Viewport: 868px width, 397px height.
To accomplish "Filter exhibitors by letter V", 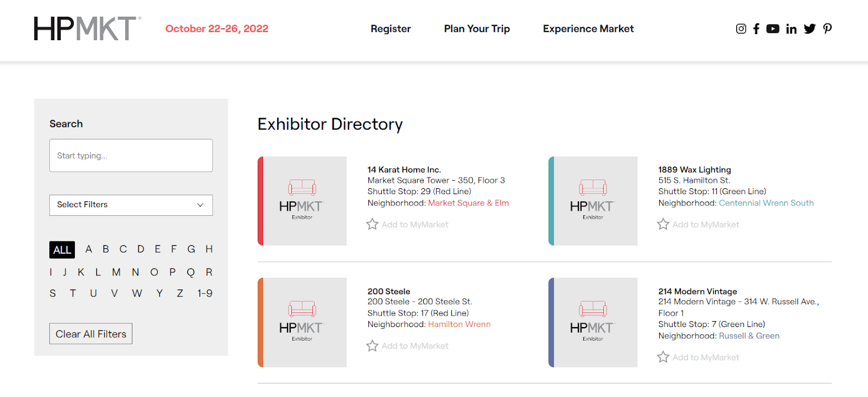I will (114, 293).
